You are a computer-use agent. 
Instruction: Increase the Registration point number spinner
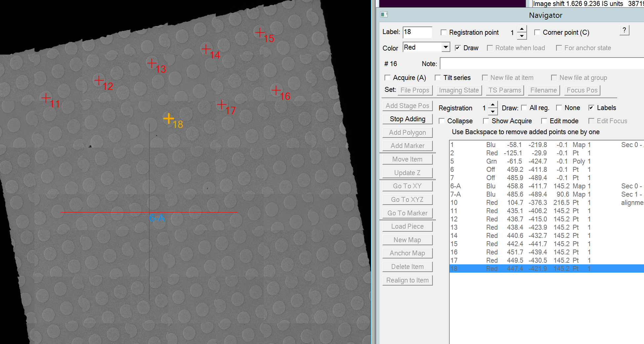coord(522,29)
